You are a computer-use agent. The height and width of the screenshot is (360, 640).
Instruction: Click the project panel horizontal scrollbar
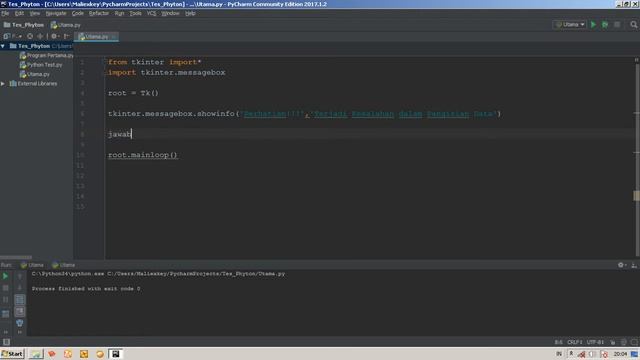(x=16, y=257)
